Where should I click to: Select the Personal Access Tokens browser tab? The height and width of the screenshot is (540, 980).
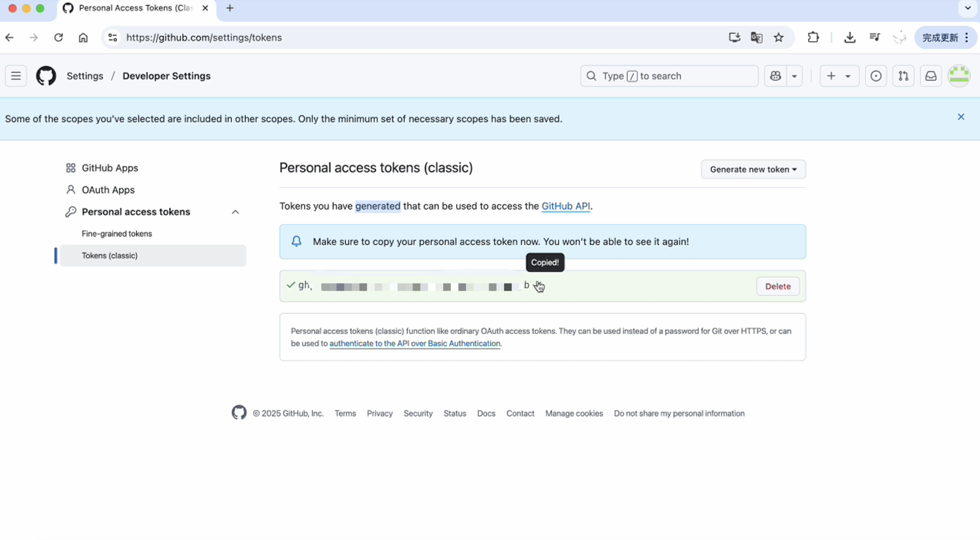136,8
